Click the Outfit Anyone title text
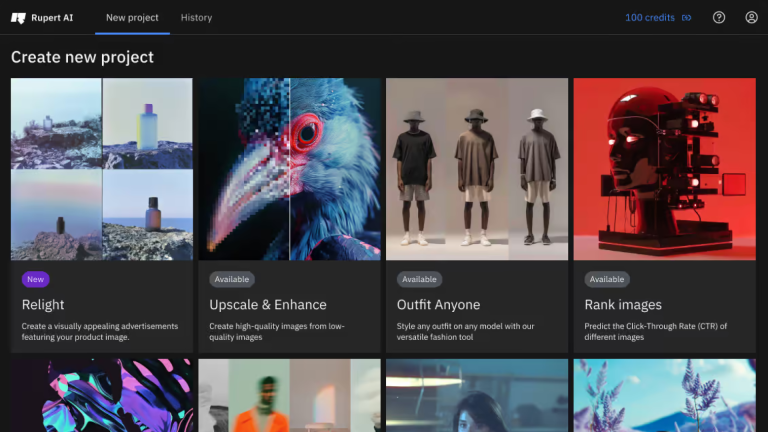Viewport: 768px width, 432px height. pos(438,304)
